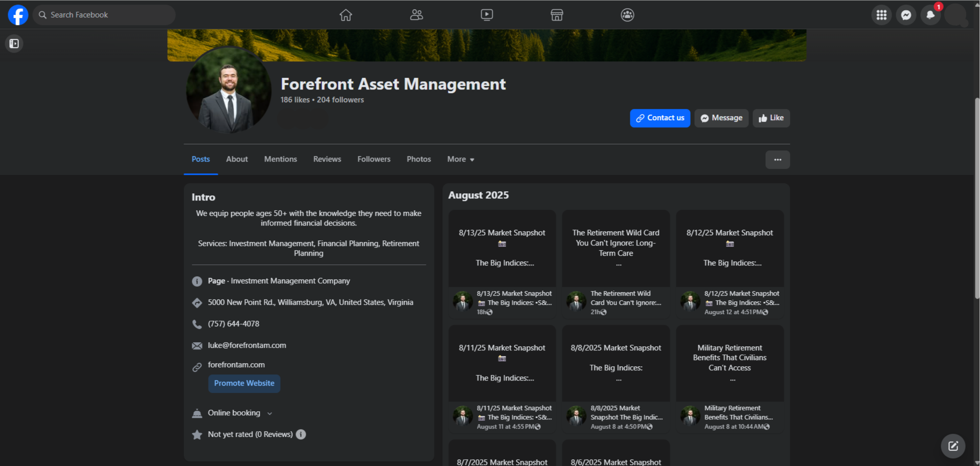Click the August 2025 heading
Screen dimensions: 980x466
pyautogui.click(x=478, y=195)
